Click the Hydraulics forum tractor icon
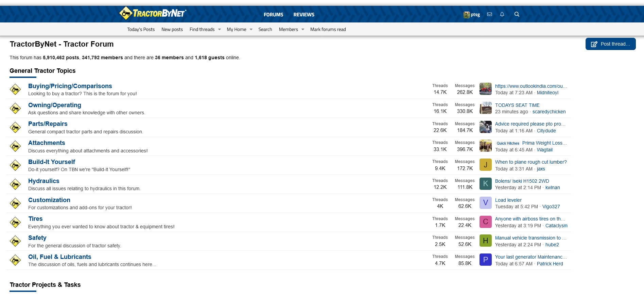644x296 pixels. 15,184
